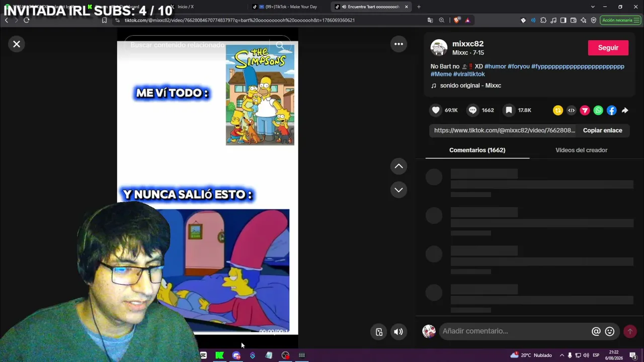The height and width of the screenshot is (362, 644).
Task: Bookmark this page in the address bar
Action: pos(104,20)
